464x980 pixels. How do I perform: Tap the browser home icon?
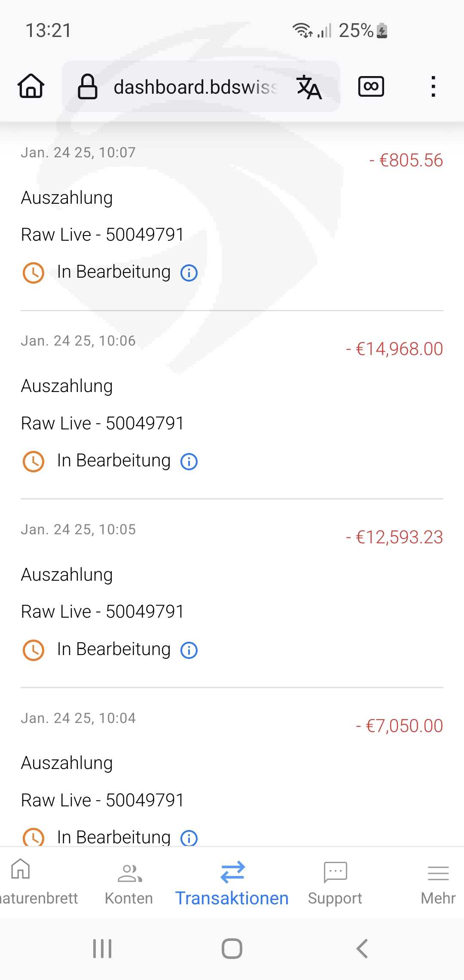[x=31, y=86]
